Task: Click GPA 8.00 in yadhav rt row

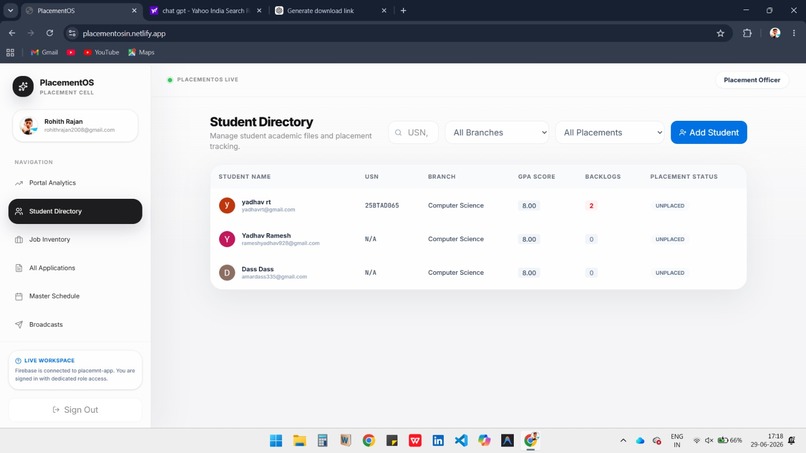Action: 529,206
